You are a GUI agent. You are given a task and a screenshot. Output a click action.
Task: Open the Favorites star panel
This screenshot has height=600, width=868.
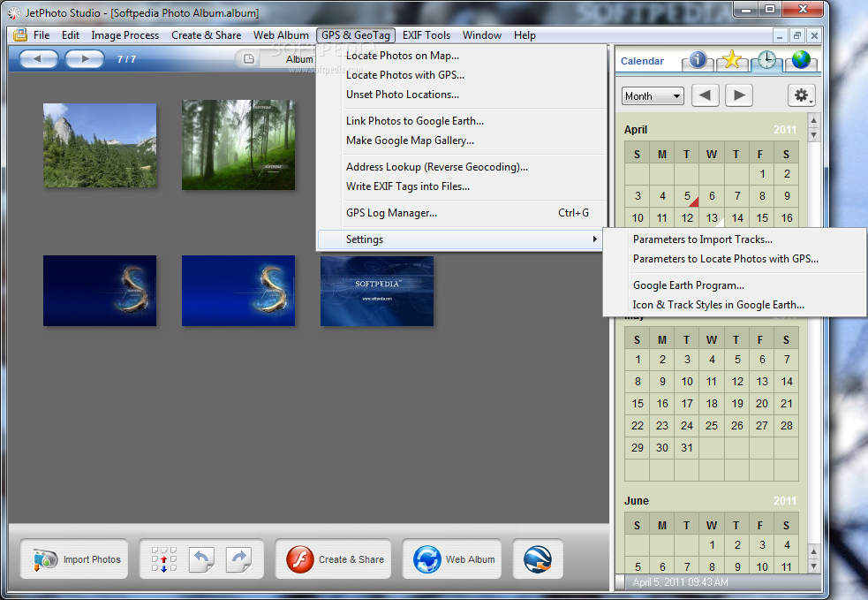click(x=732, y=60)
